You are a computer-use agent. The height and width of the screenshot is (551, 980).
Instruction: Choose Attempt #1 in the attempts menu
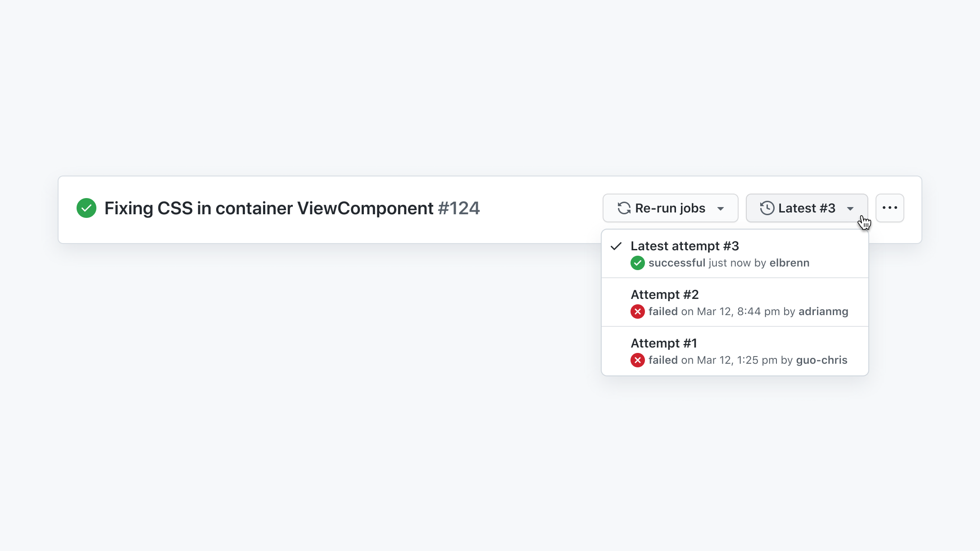tap(664, 343)
